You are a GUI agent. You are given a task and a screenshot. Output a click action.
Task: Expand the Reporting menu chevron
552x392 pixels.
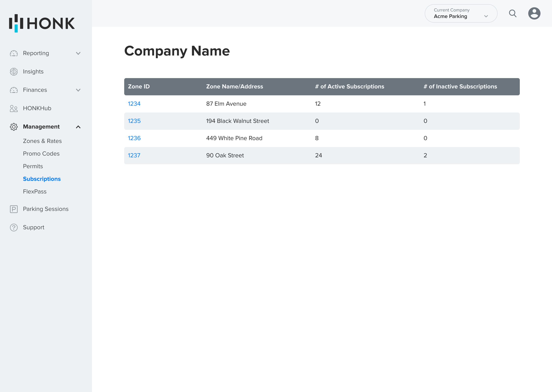coord(78,53)
